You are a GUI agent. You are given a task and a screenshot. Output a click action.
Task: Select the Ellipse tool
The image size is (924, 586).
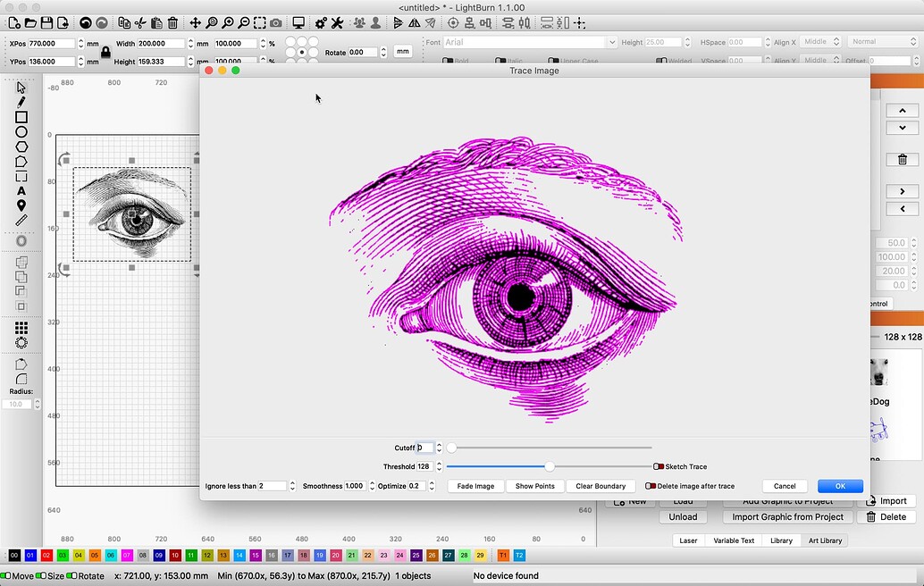[21, 132]
